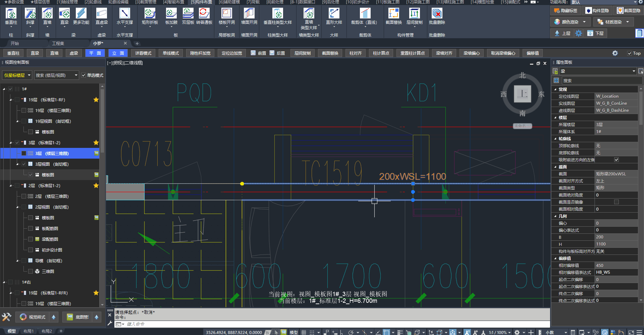Click the 取消梁墙偏心 button
This screenshot has width=644, height=335.
(x=503, y=53)
